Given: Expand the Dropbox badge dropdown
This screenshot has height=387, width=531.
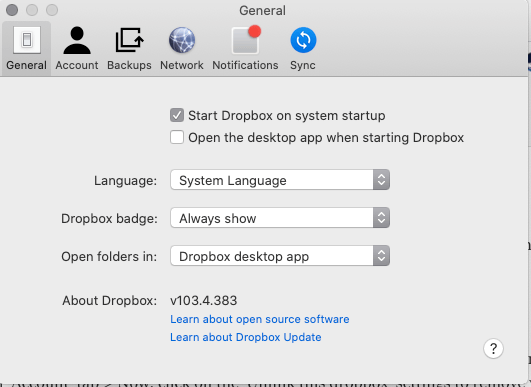Looking at the screenshot, I should pos(280,218).
